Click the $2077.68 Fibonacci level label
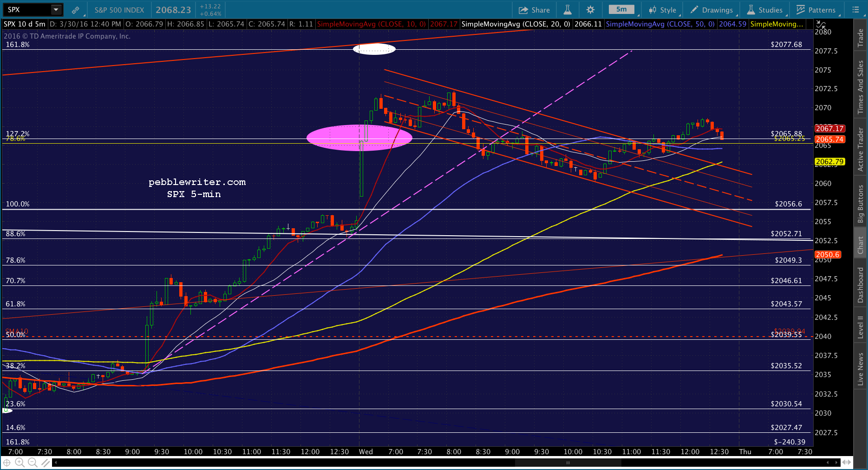This screenshot has height=470, width=868. click(786, 45)
